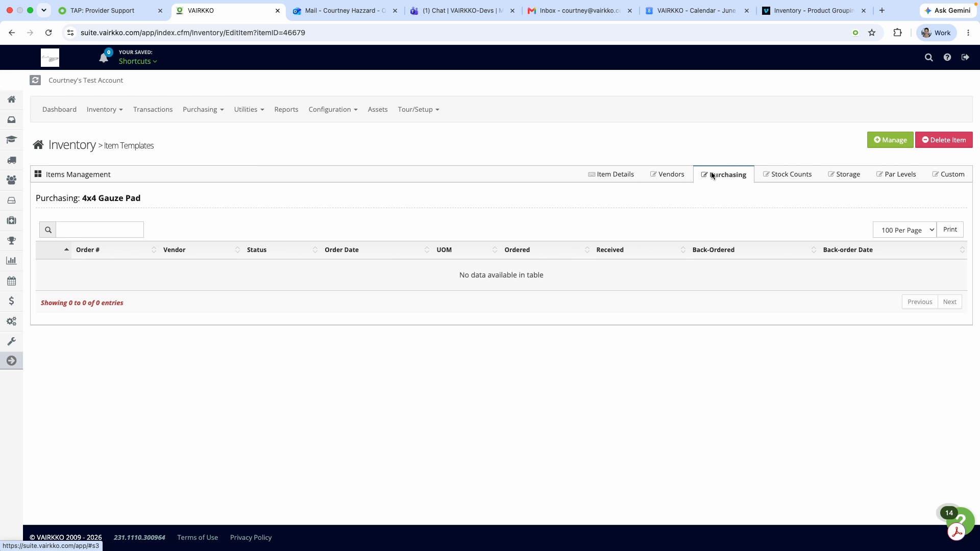Switch to TAP: Provider Support browser tab
The image size is (980, 551).
[x=110, y=10]
